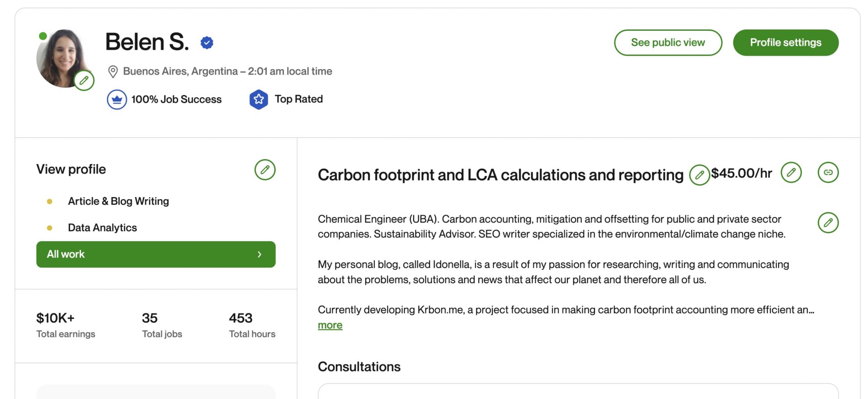
Task: Expand overview with the more link
Action: [x=330, y=325]
